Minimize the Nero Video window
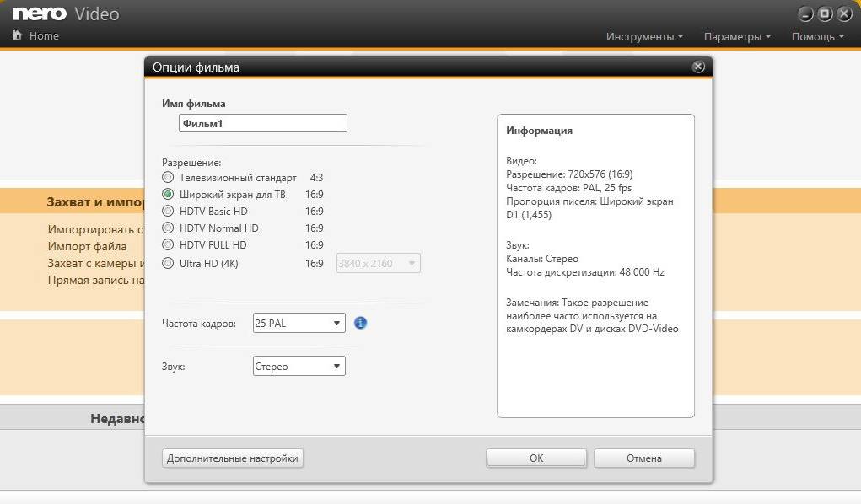861x504 pixels. pyautogui.click(x=805, y=13)
